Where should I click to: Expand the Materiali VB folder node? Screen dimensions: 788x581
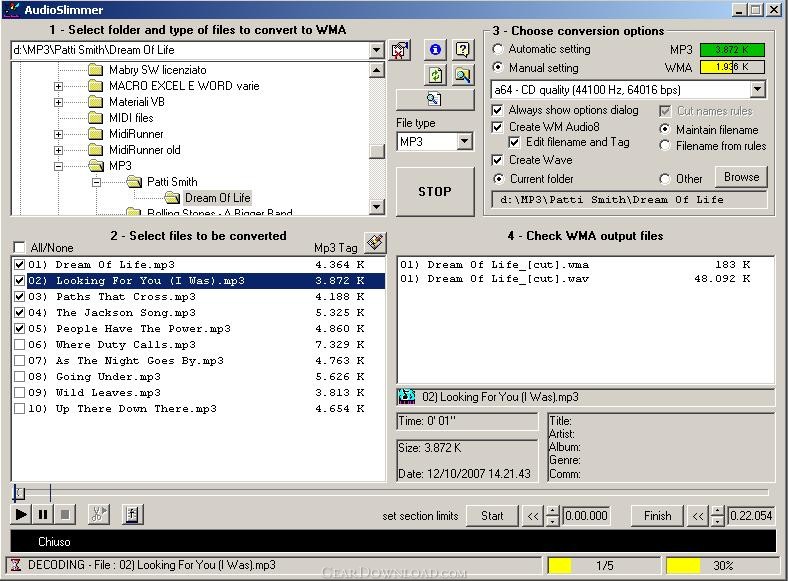click(58, 103)
